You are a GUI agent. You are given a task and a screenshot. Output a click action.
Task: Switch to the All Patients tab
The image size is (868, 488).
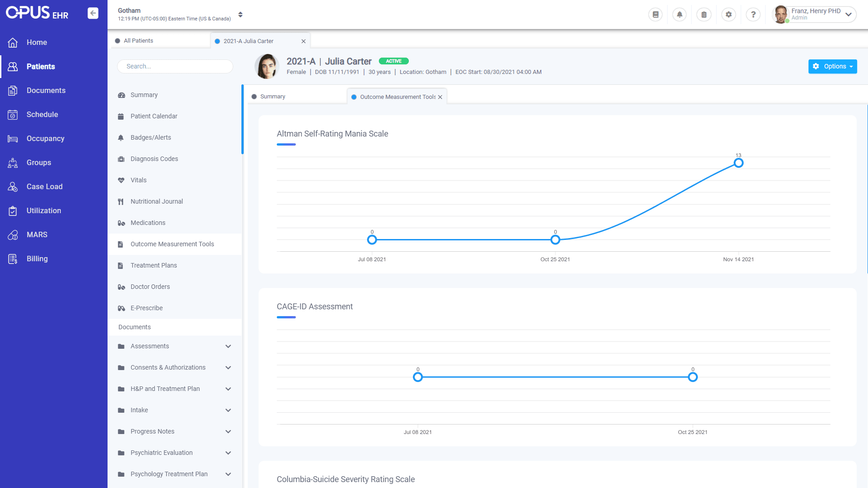138,40
